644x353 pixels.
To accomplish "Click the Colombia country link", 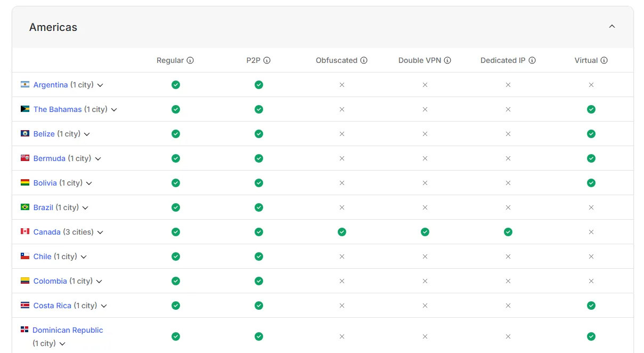I will point(50,281).
